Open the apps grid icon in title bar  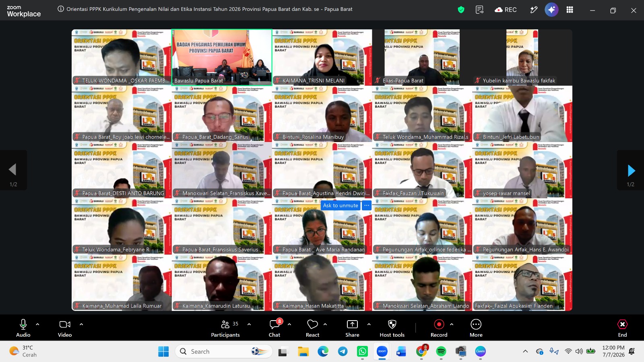pos(570,10)
